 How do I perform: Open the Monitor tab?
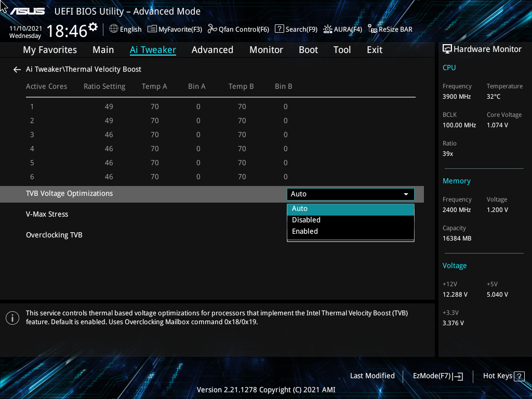266,50
